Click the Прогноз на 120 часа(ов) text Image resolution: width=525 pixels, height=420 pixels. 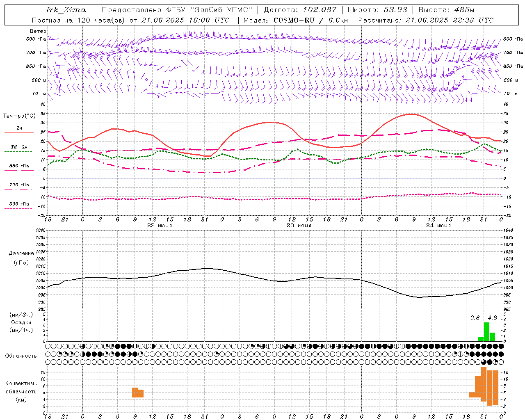point(79,20)
